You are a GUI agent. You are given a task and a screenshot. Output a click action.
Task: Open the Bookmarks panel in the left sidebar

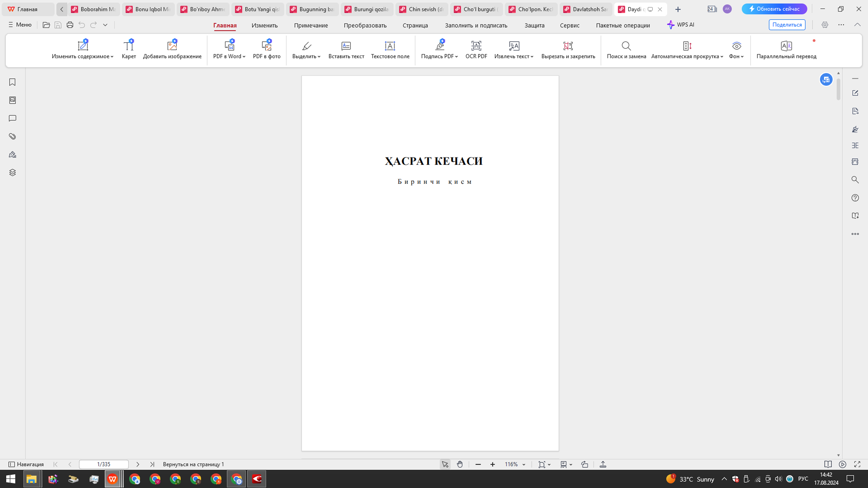click(12, 82)
